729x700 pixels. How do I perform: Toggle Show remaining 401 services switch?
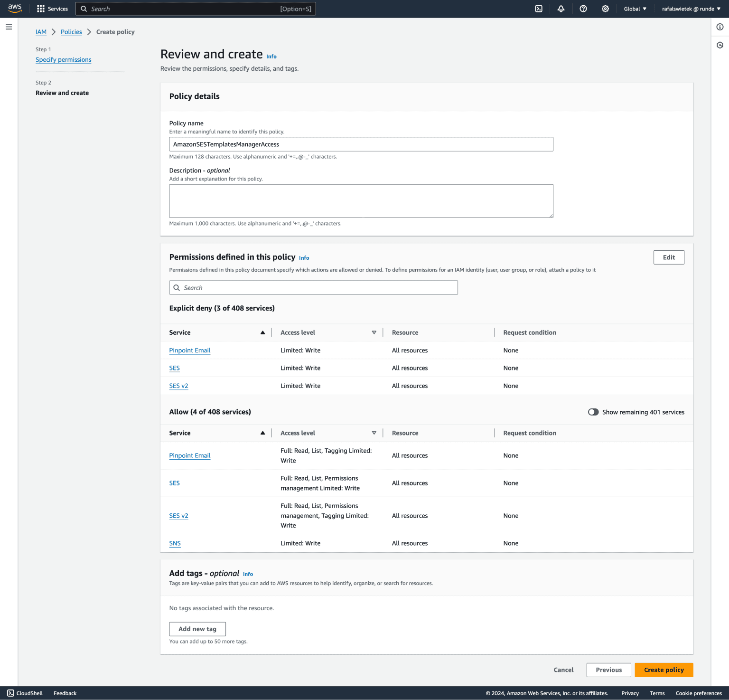point(593,412)
